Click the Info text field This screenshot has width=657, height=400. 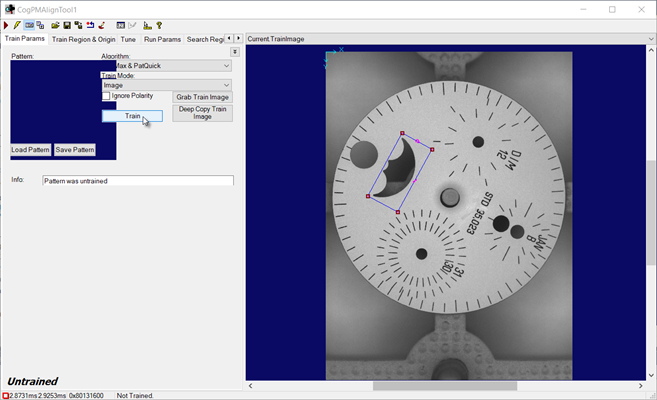point(138,181)
